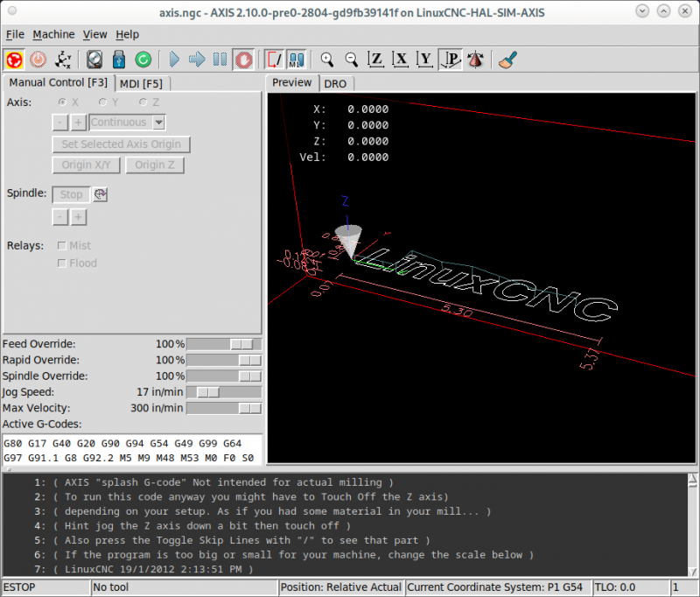Toggle the machine power button
Screen dimensions: 700x597
tap(38, 60)
